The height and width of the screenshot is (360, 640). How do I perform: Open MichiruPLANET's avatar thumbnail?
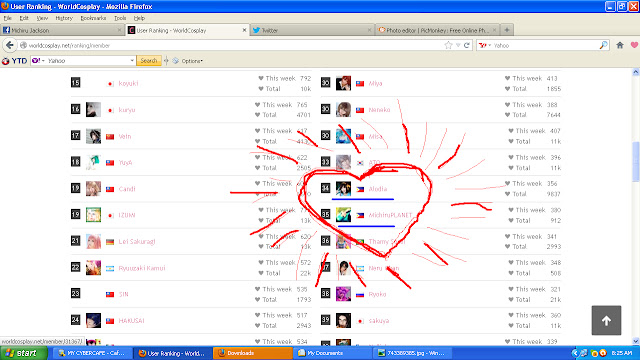click(343, 215)
